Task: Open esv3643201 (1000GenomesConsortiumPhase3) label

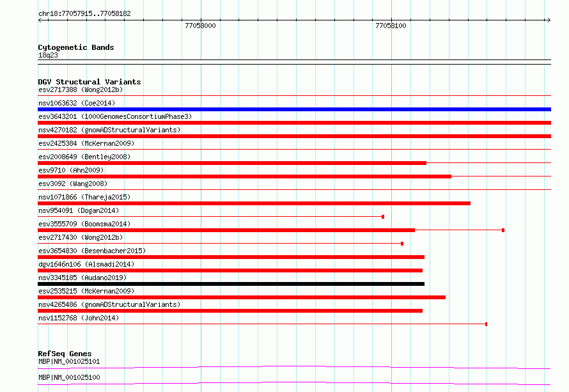Action: click(115, 116)
